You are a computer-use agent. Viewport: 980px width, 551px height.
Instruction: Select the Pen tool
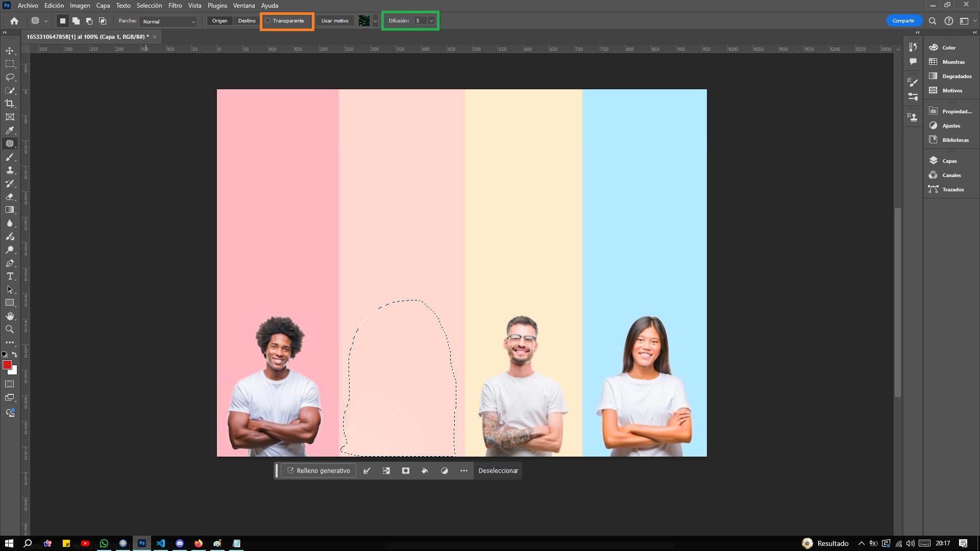pyautogui.click(x=10, y=263)
